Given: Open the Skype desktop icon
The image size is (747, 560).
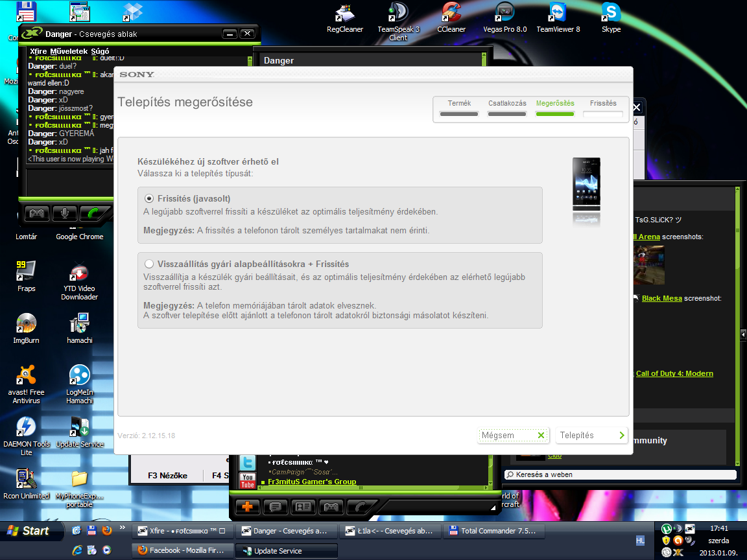Looking at the screenshot, I should pos(611,19).
